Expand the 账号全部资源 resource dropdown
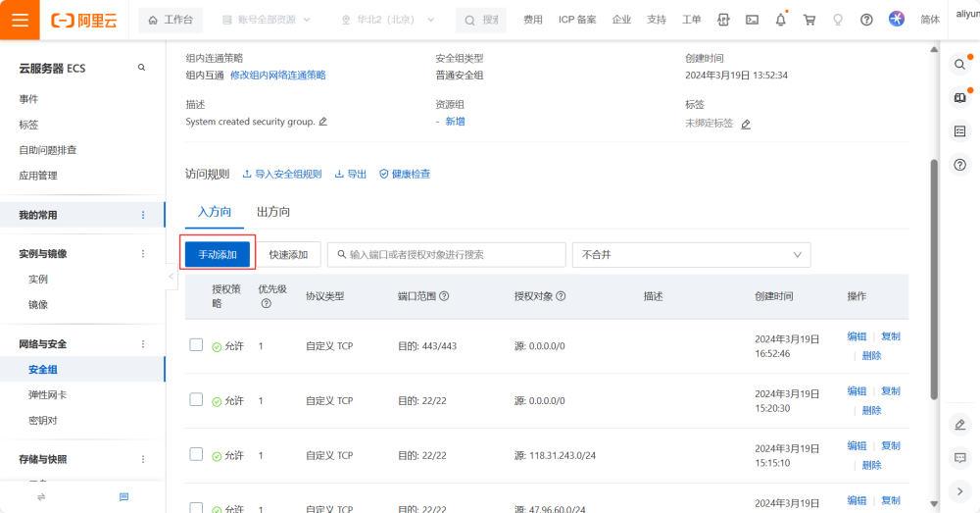Viewport: 980px width, 513px height. pyautogui.click(x=267, y=20)
